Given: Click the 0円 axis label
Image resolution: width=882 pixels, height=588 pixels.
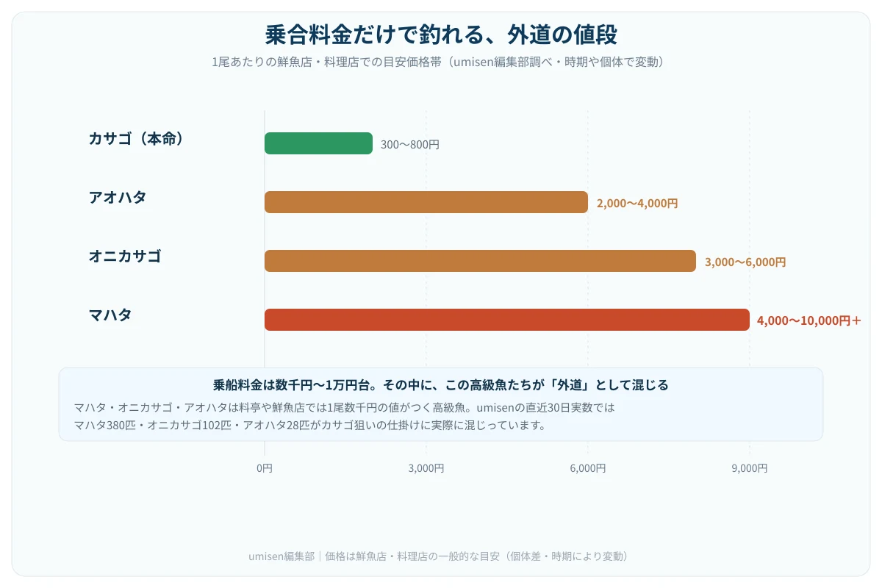Looking at the screenshot, I should tap(265, 468).
